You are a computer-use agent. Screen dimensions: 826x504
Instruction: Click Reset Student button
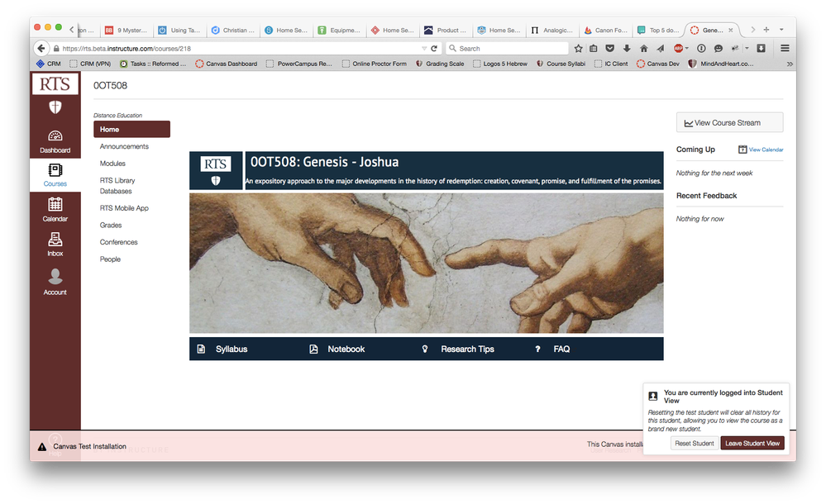tap(695, 444)
